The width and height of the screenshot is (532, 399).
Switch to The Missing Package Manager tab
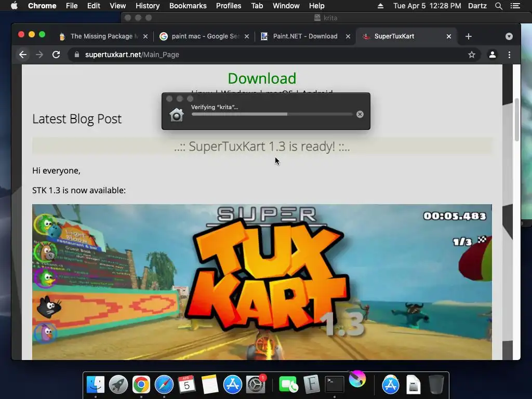pyautogui.click(x=101, y=36)
